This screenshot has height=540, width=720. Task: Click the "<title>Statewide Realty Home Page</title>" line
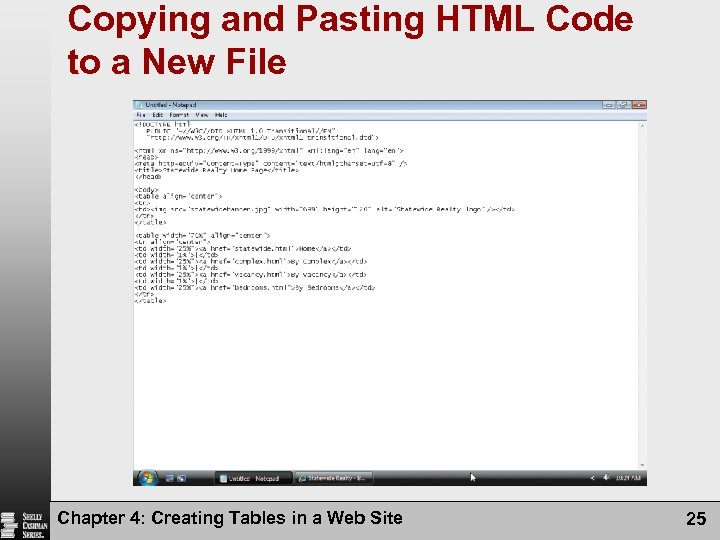(x=217, y=170)
